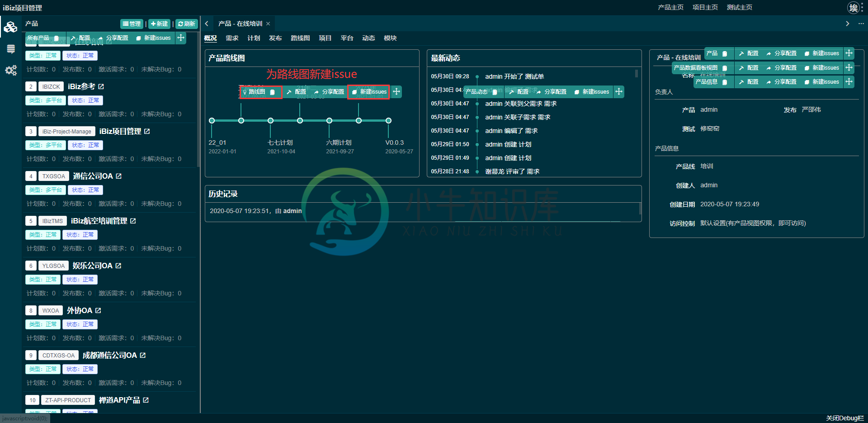The image size is (868, 423).
Task: Click copy icon next to 所有产品
Action: 57,38
